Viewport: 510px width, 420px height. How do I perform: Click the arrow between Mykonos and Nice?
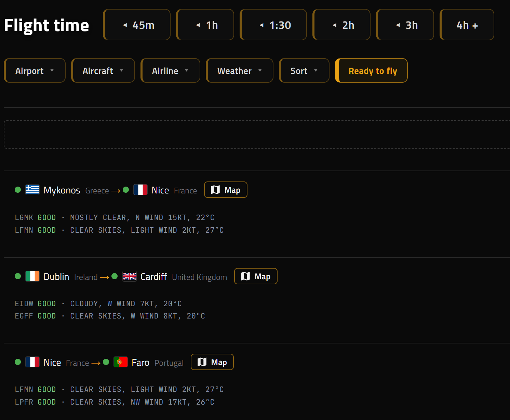tap(116, 191)
